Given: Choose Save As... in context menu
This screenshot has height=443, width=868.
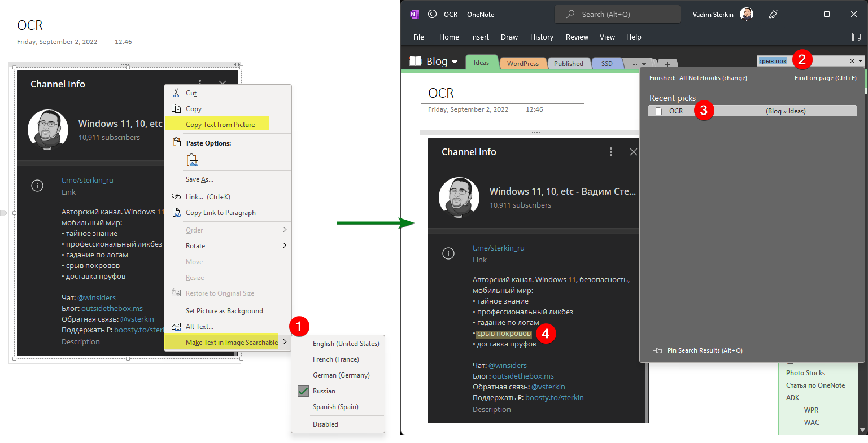Looking at the screenshot, I should click(228, 179).
